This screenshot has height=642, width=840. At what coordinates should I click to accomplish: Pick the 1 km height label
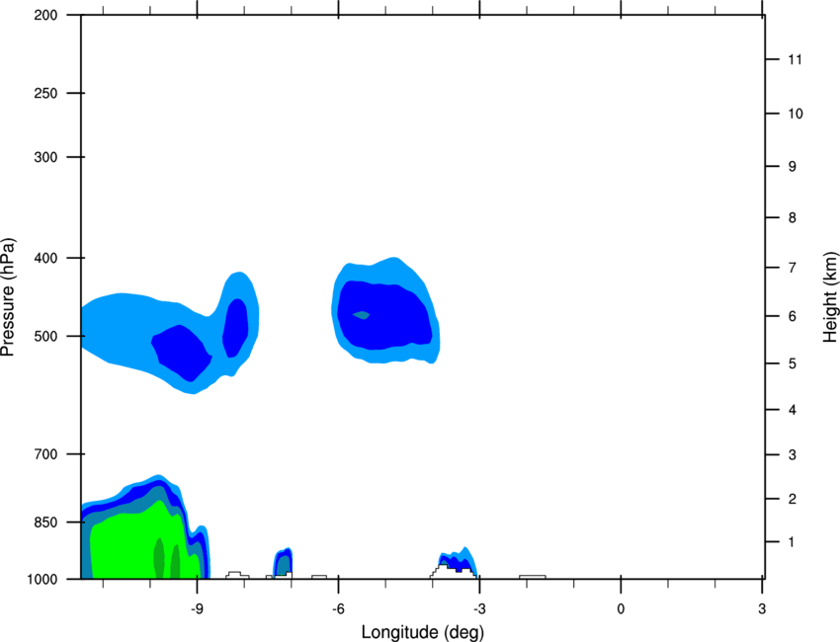tap(792, 542)
